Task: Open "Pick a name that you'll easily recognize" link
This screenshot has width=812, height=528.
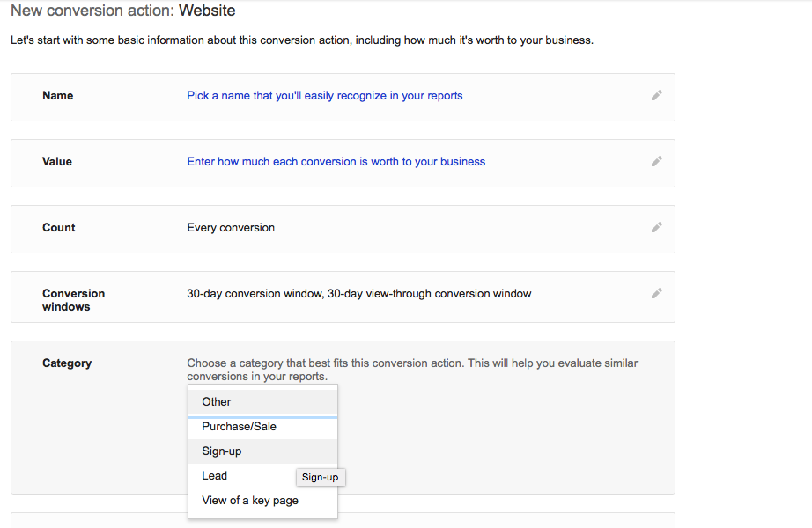Action: point(325,96)
